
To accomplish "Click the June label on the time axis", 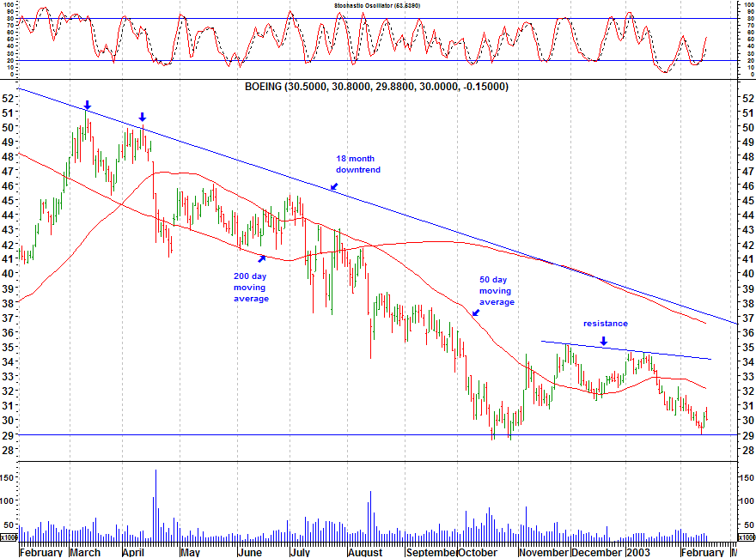I will pyautogui.click(x=250, y=552).
